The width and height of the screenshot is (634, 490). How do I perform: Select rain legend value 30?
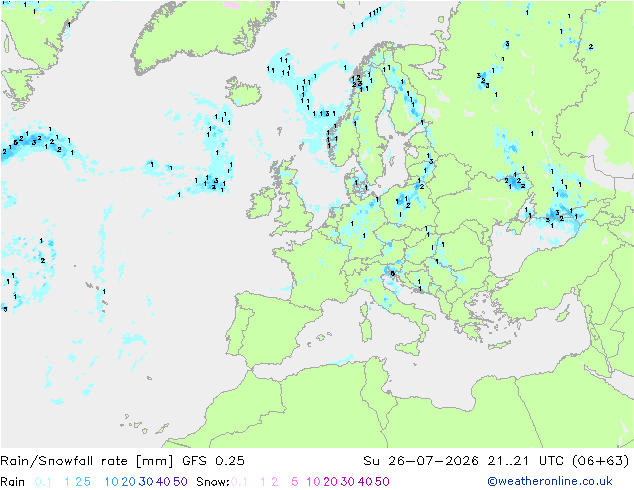[146, 482]
